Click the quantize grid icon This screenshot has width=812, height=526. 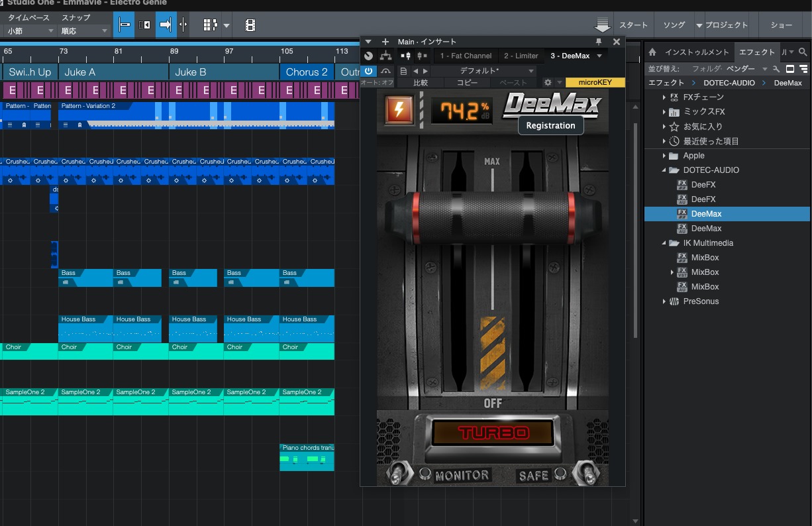point(210,25)
